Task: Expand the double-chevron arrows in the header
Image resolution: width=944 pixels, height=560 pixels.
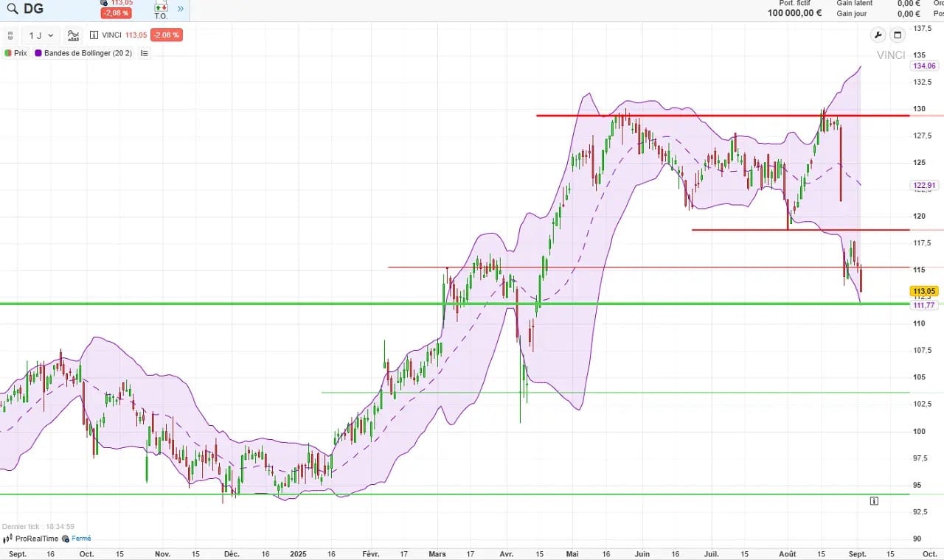Action: coord(181,9)
